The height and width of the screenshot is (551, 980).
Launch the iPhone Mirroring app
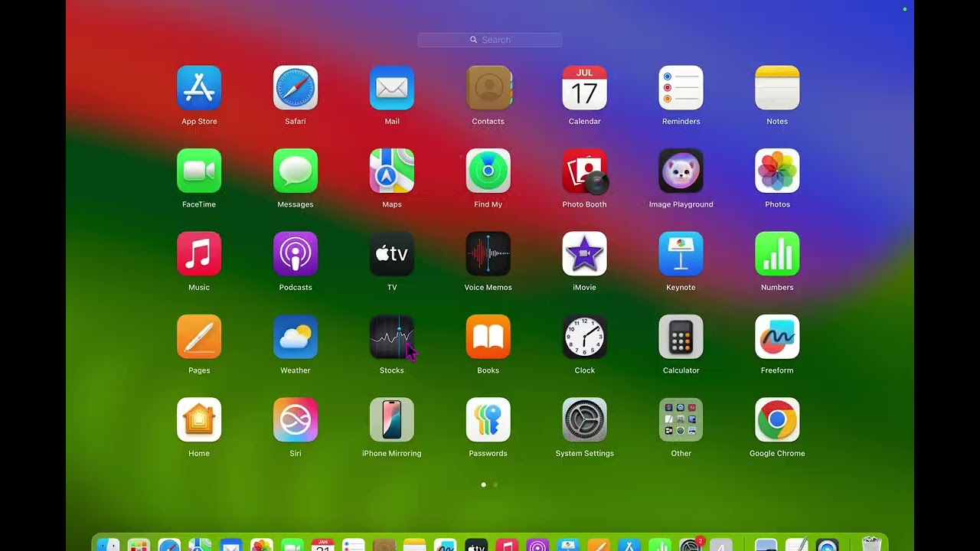pos(392,420)
